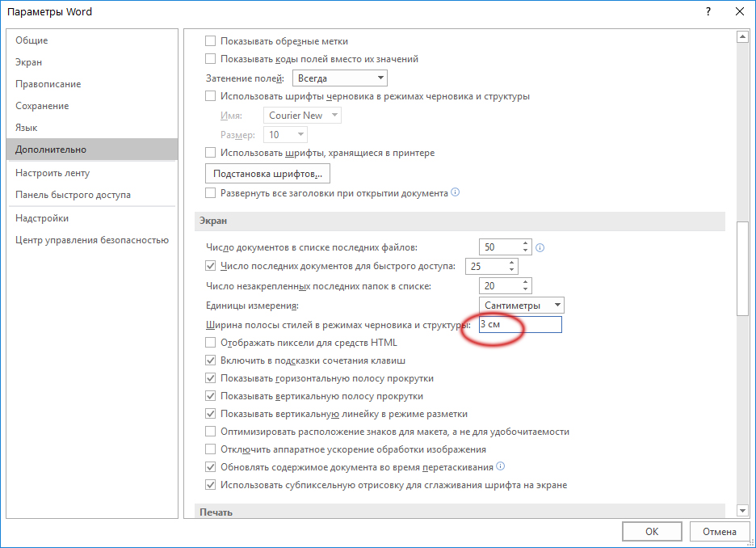Increase unpinned recent folders count above 20
The width and height of the screenshot is (756, 548).
pos(525,282)
